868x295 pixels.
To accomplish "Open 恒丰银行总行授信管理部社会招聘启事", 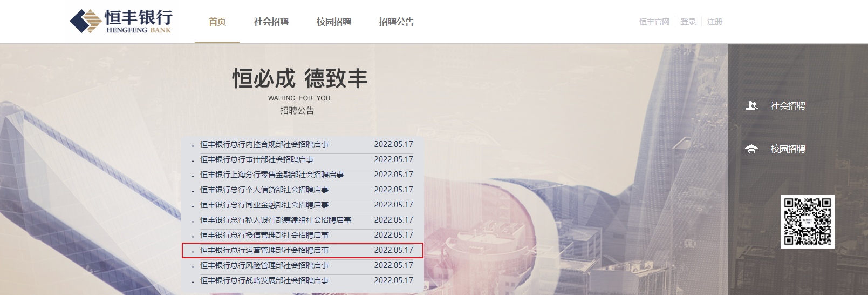I will (x=264, y=235).
